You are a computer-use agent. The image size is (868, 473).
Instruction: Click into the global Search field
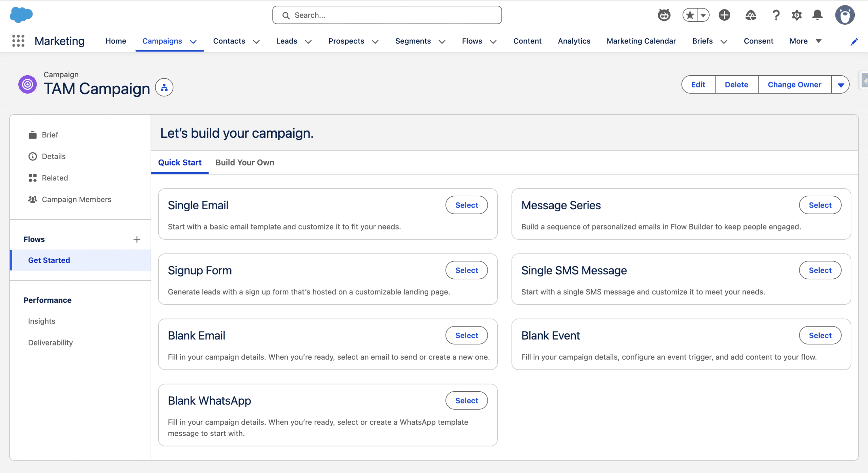pyautogui.click(x=387, y=15)
